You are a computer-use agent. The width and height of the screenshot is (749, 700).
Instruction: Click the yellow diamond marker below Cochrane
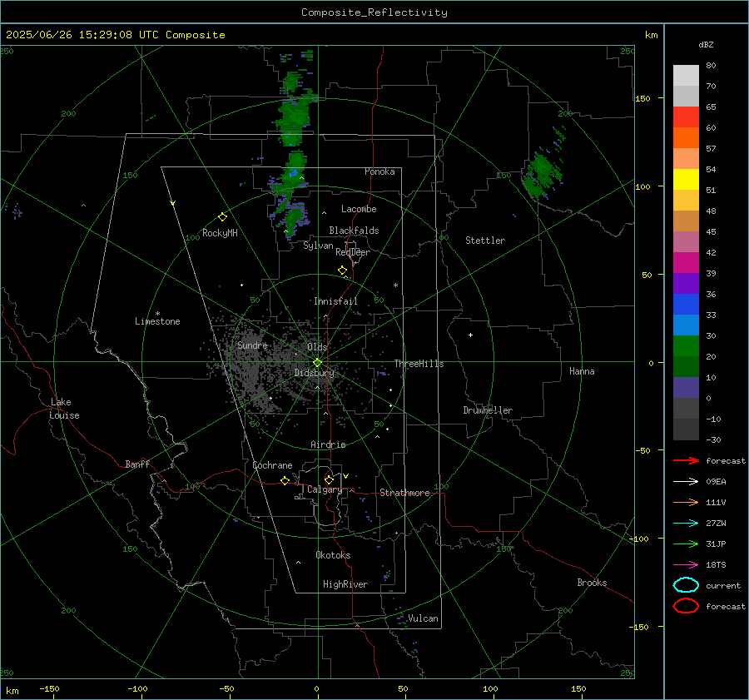[285, 480]
